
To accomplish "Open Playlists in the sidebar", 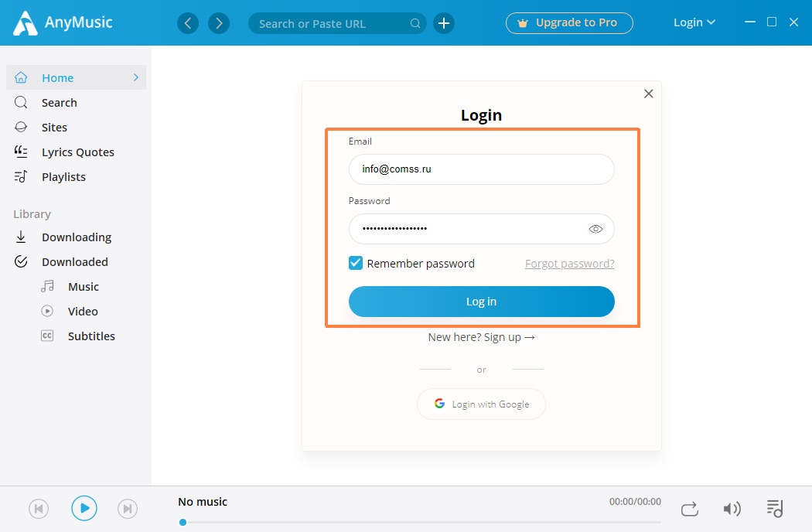I will tap(76, 177).
